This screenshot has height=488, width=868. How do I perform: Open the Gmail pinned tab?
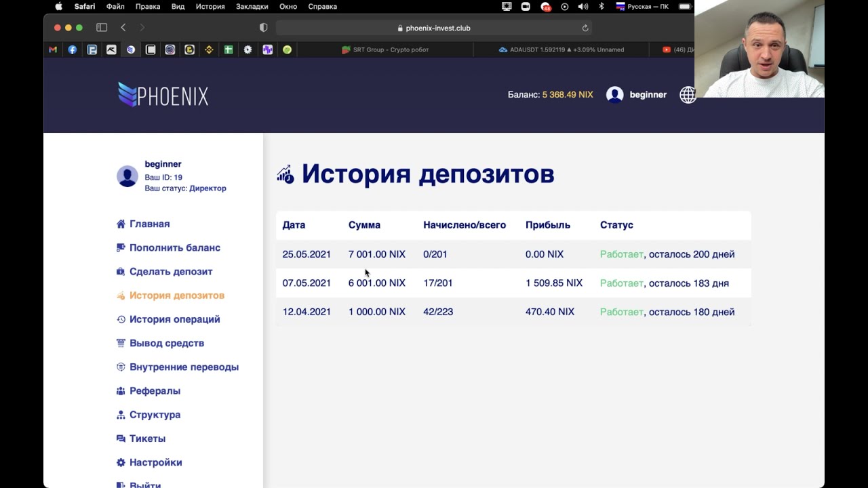(x=53, y=49)
